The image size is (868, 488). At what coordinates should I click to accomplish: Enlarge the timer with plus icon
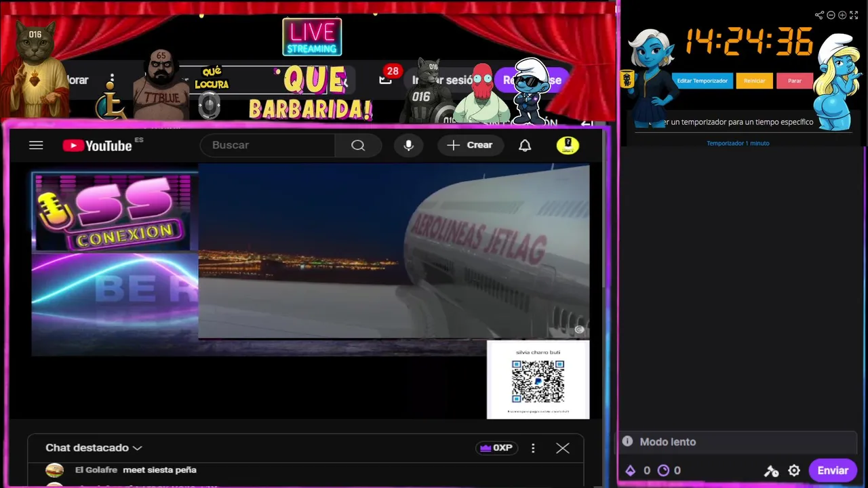tap(842, 15)
